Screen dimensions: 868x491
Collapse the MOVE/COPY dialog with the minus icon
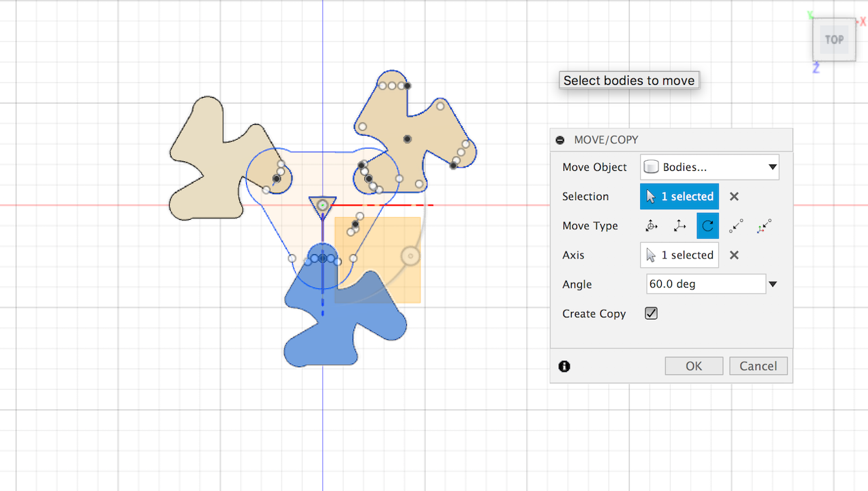click(559, 140)
